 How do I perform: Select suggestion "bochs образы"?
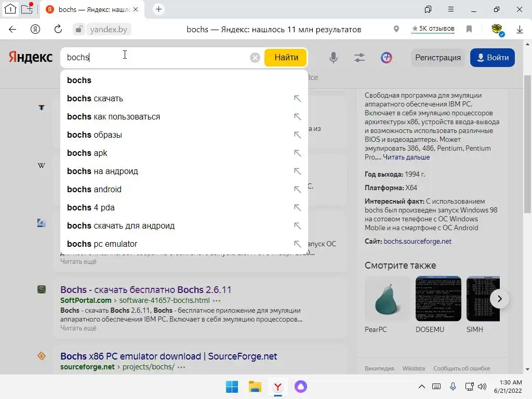[184, 135]
